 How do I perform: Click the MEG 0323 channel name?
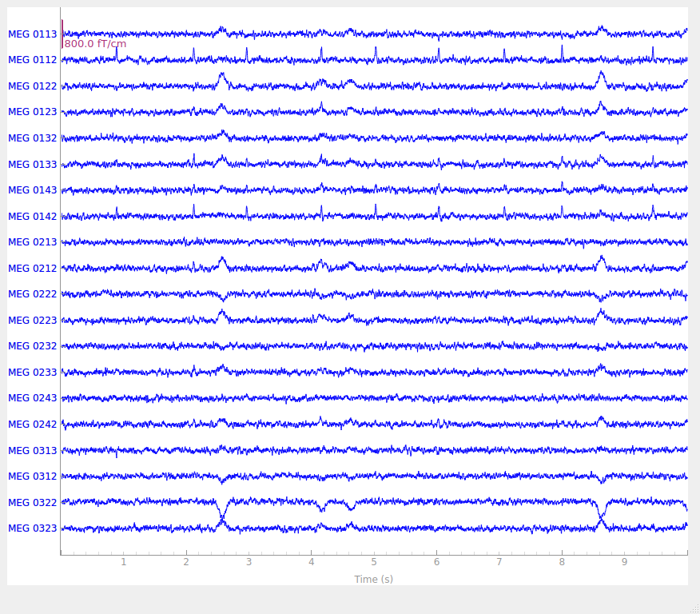click(x=33, y=528)
